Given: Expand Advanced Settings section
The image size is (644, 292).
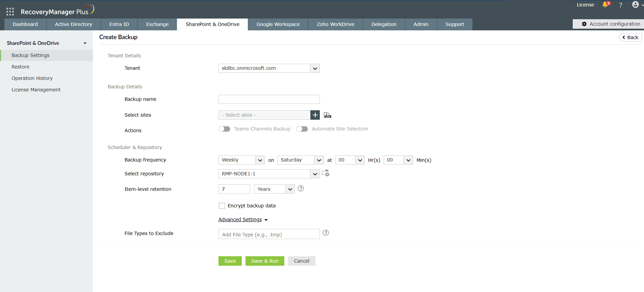Looking at the screenshot, I should tap(243, 220).
